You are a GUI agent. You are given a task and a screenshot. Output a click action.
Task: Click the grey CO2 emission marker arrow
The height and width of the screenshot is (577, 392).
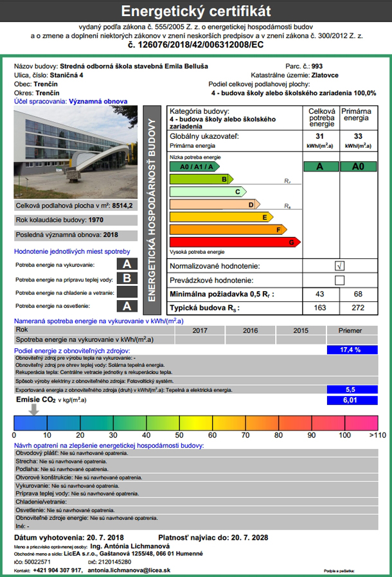click(34, 409)
